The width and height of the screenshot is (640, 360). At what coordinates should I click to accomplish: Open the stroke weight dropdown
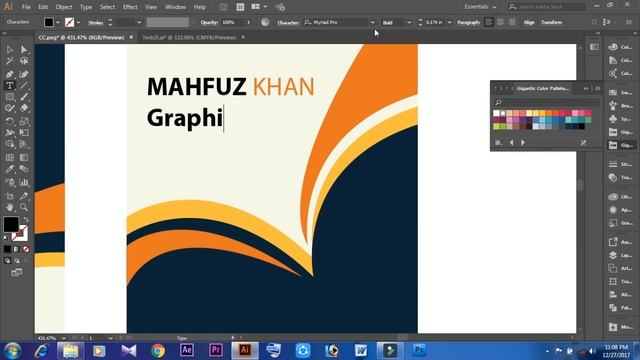pyautogui.click(x=139, y=22)
